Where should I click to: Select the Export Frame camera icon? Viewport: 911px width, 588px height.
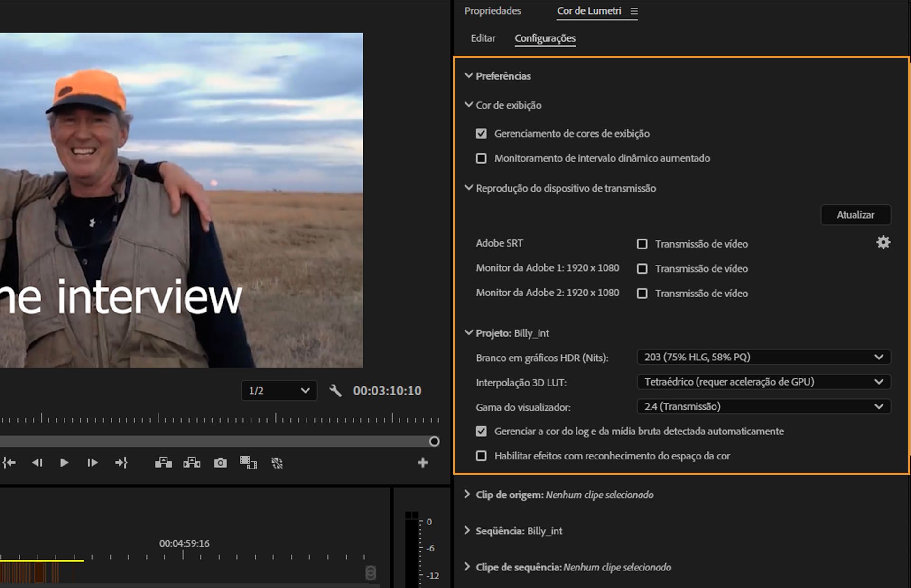[x=221, y=463]
